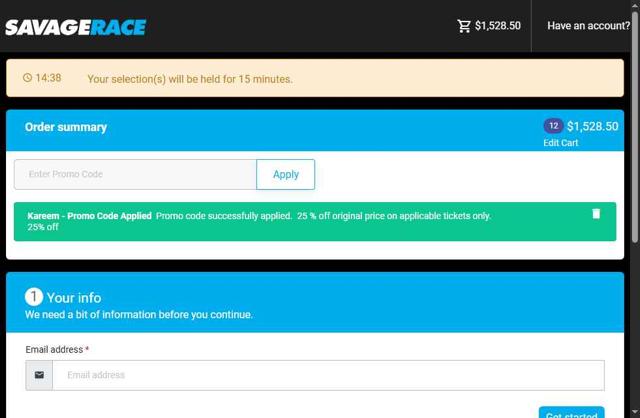Click 'Your selection(s) will be held' message
This screenshot has width=640, height=418.
point(190,79)
